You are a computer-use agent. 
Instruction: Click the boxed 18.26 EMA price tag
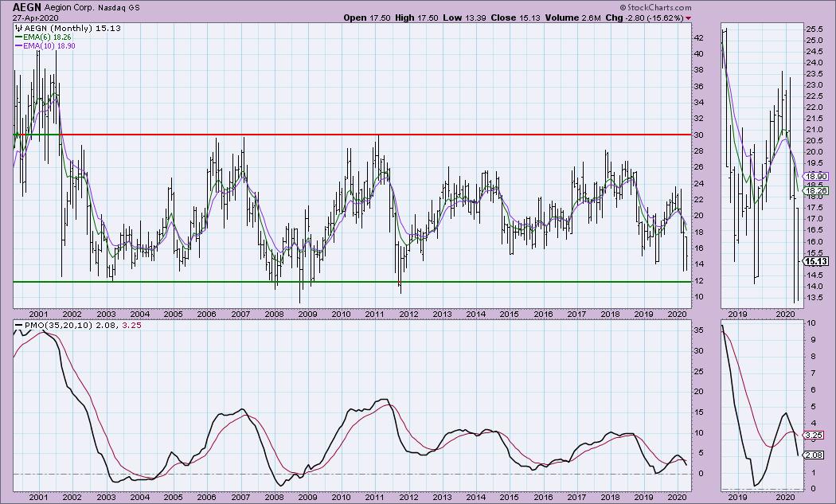[816, 190]
